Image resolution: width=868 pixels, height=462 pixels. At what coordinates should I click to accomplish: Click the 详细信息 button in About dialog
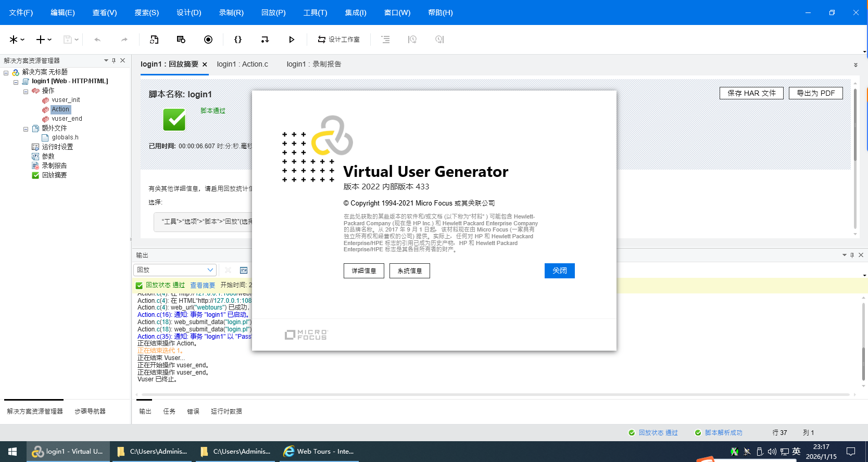pos(363,271)
